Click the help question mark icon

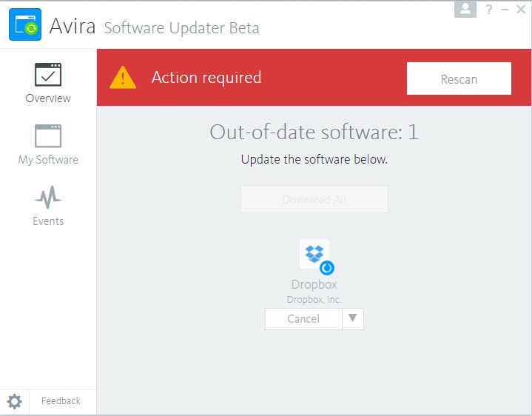click(x=489, y=10)
